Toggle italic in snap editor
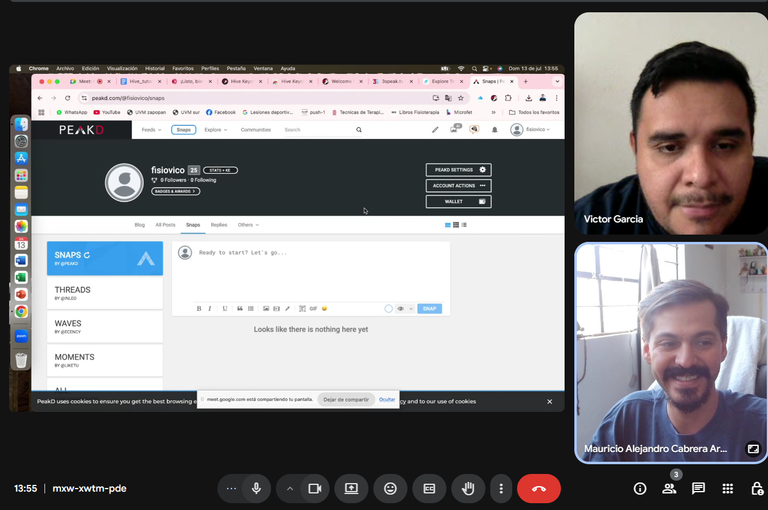Screen dimensions: 768x510 coord(210,309)
